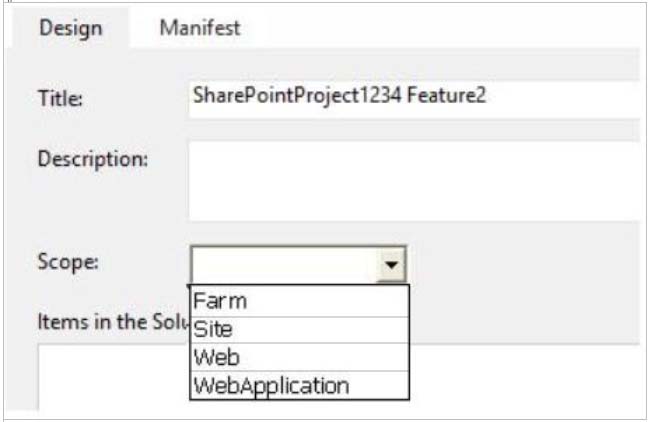649x422 pixels.
Task: Click the empty tab strip right of Manifest
Action: (x=450, y=28)
